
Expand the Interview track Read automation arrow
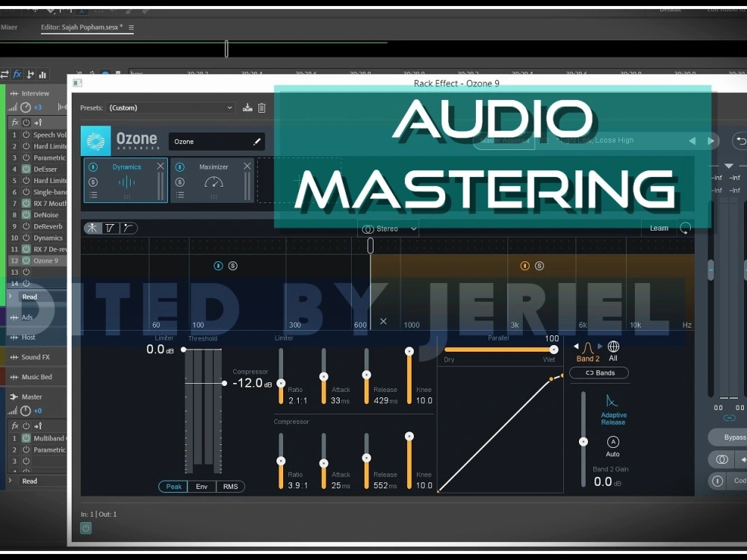tap(10, 296)
